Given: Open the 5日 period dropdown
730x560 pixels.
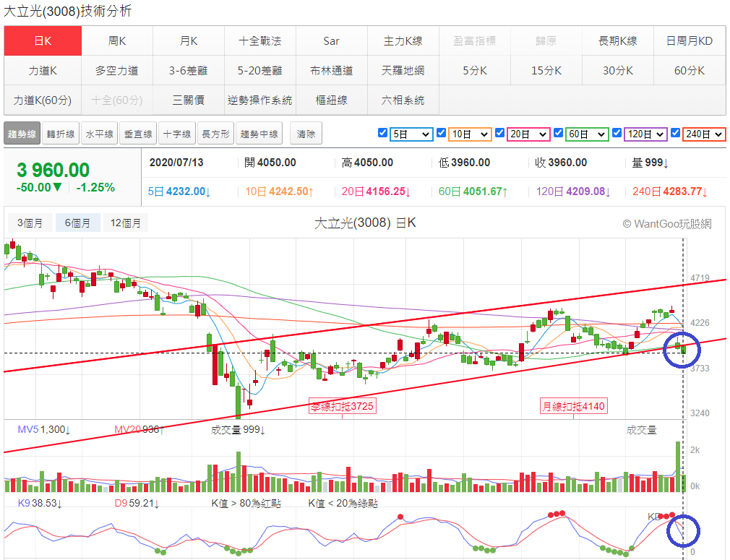Looking at the screenshot, I should (x=411, y=134).
